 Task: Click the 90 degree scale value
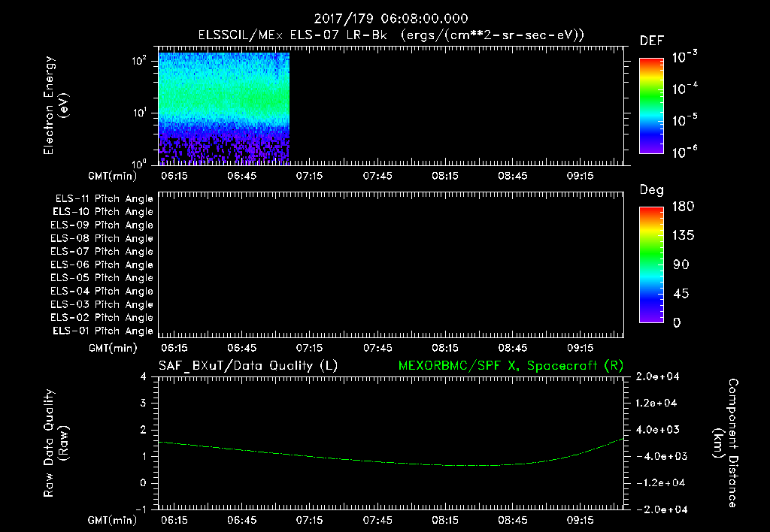click(681, 265)
